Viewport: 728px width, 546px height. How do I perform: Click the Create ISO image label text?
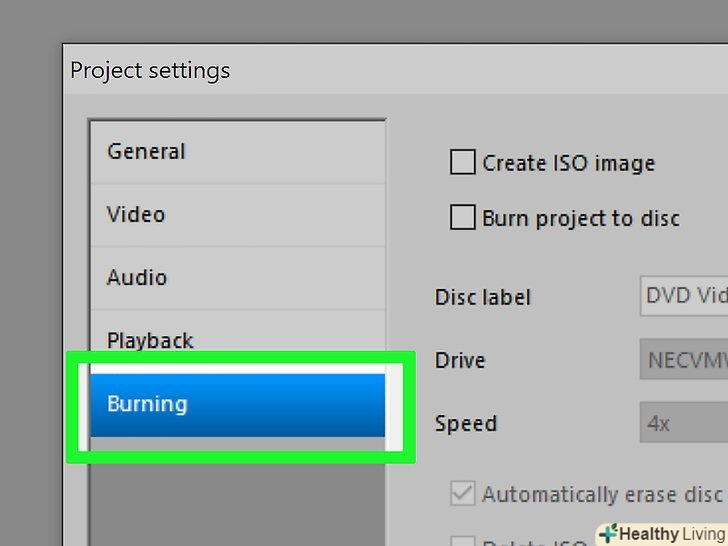568,163
